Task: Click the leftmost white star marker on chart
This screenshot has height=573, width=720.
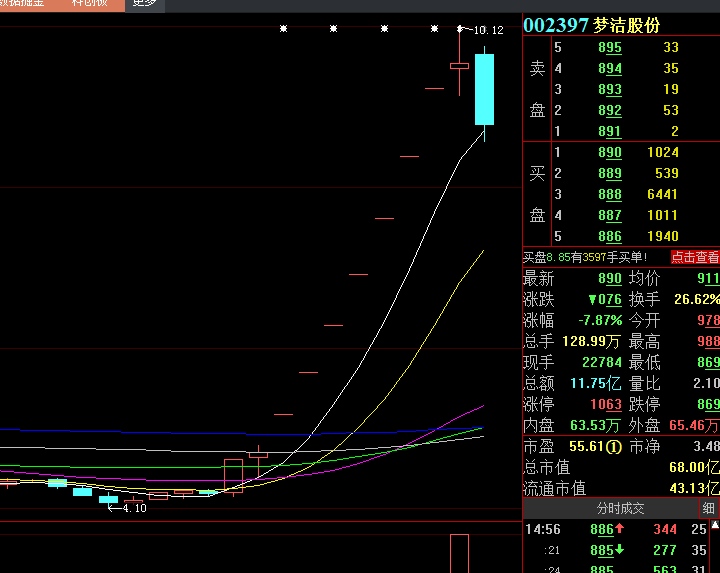Action: coord(283,29)
